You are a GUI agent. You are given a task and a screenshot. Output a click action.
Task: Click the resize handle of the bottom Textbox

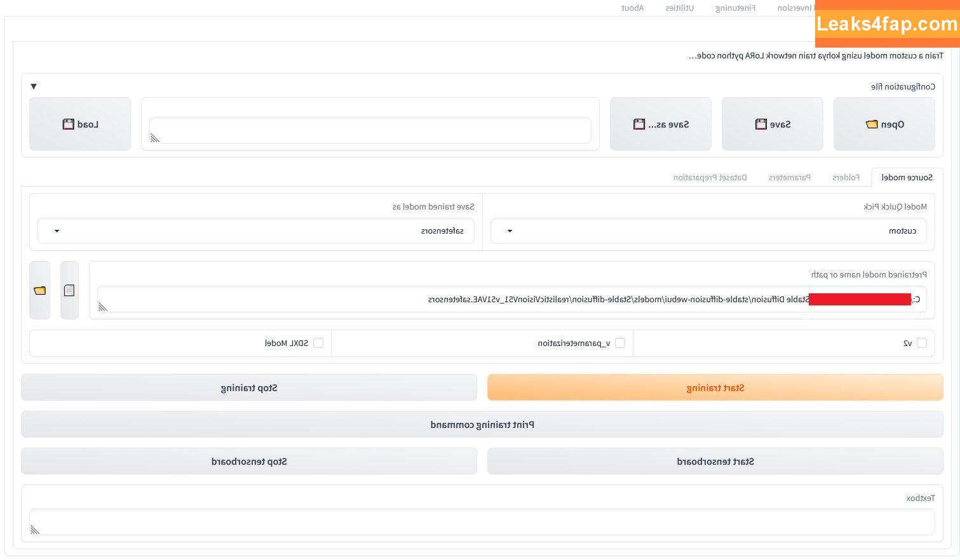[34, 530]
